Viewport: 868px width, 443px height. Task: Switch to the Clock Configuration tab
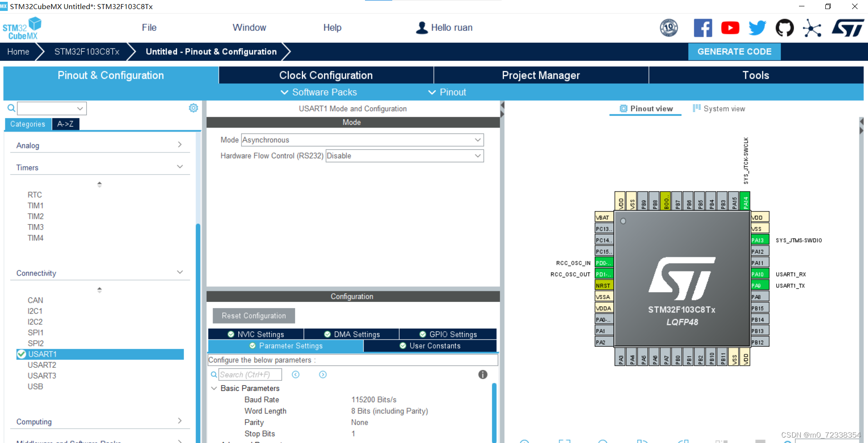click(326, 75)
